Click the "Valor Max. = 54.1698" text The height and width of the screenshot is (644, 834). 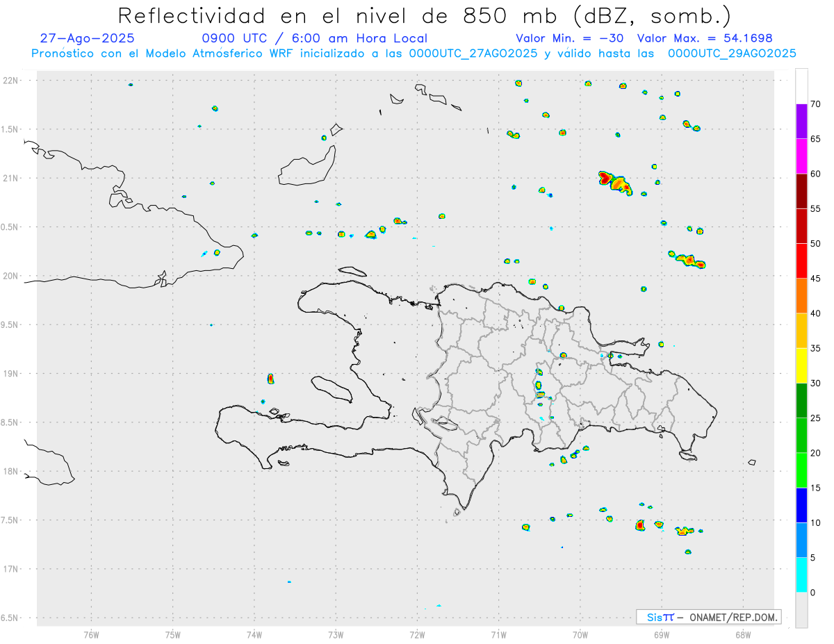click(705, 38)
